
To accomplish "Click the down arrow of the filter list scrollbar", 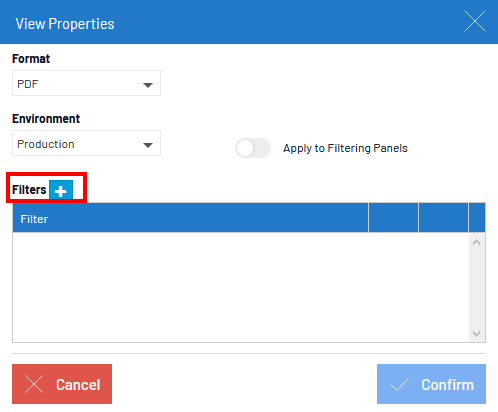I will 476,333.
